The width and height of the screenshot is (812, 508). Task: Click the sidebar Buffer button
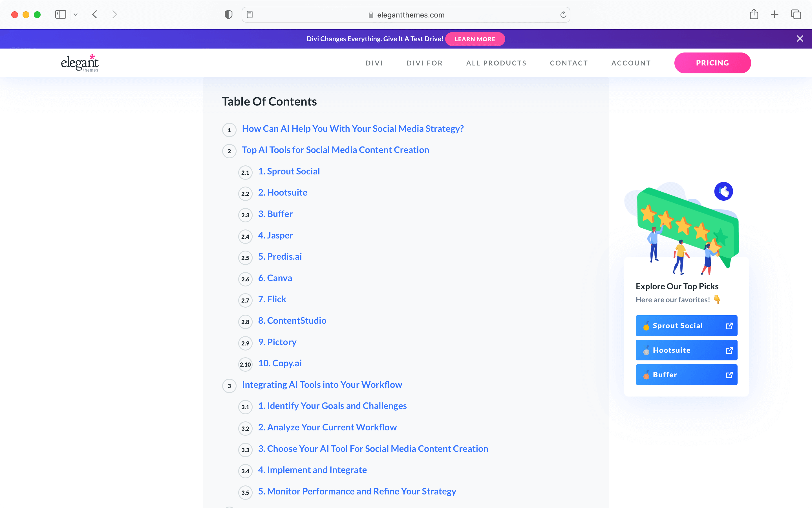click(686, 375)
